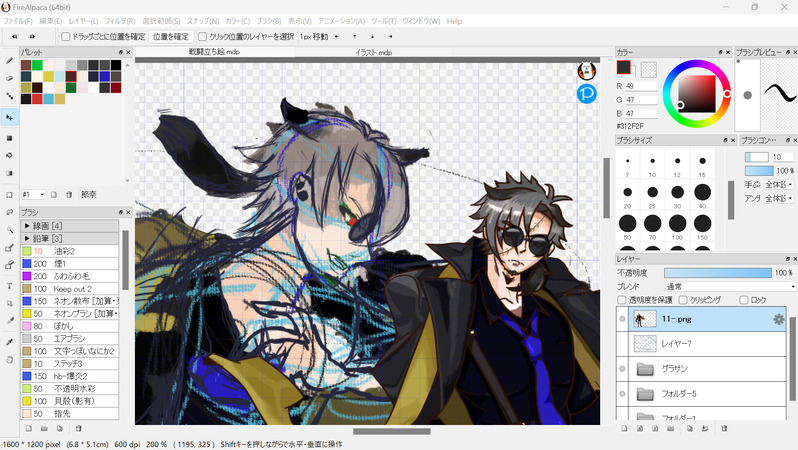Click the blue P icon on canvas
The width and height of the screenshot is (798, 450).
(587, 94)
